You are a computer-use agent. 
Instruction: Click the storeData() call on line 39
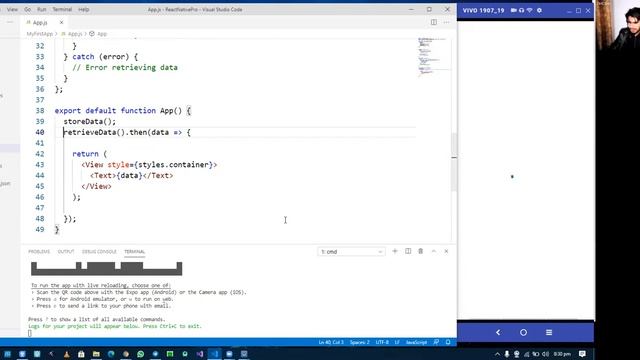coord(89,122)
